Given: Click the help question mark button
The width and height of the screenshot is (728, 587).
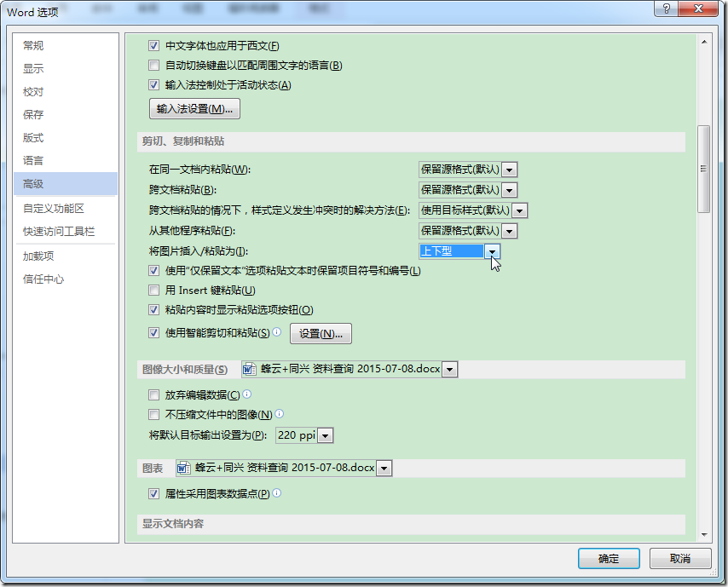Looking at the screenshot, I should (x=667, y=9).
